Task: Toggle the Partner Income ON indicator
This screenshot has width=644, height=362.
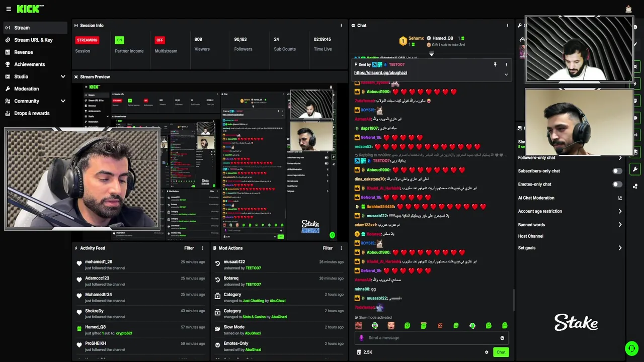Action: [119, 40]
